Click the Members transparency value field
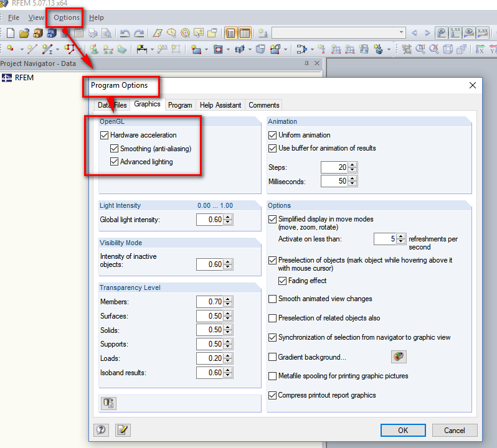Image resolution: width=497 pixels, height=448 pixels. point(210,302)
